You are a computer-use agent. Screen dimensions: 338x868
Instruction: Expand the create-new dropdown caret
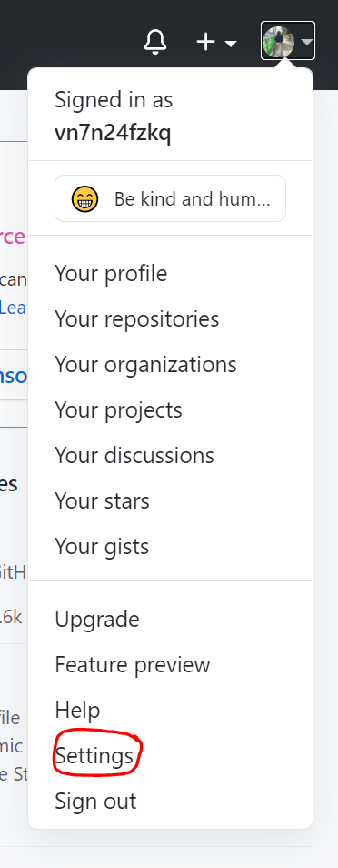click(x=231, y=43)
